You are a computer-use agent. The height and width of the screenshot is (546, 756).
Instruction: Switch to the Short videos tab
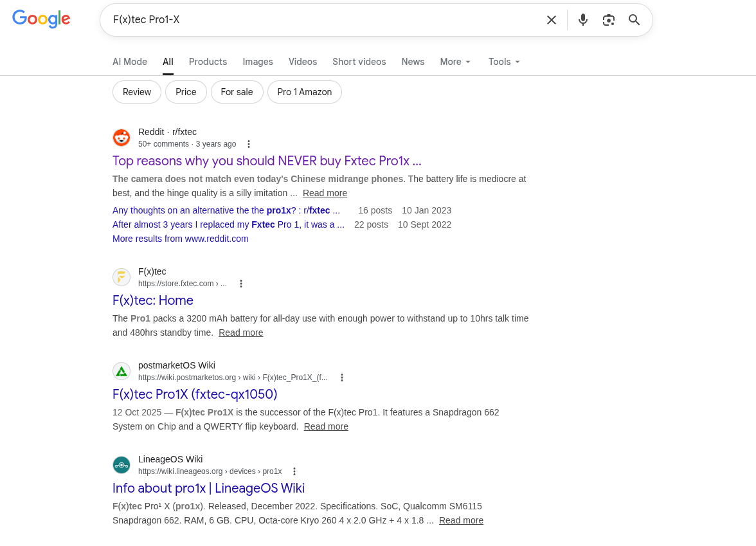[x=359, y=62]
